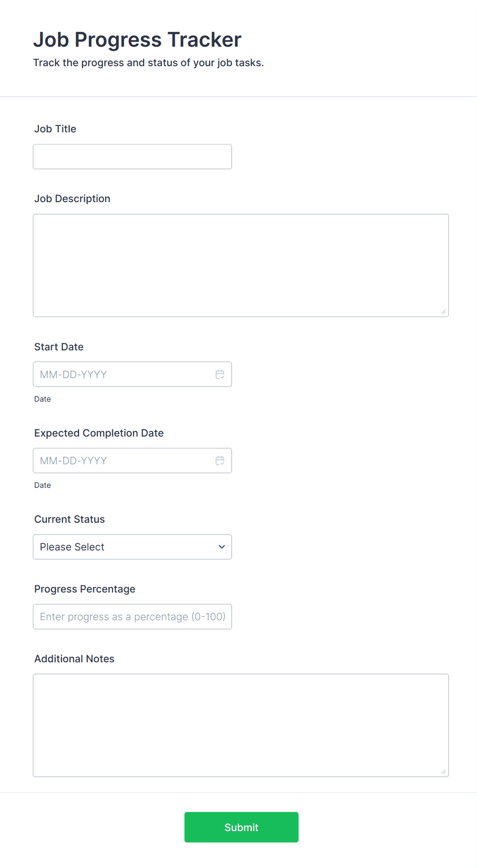Image resolution: width=477 pixels, height=868 pixels.
Task: Click the Job Description label
Action: click(72, 199)
